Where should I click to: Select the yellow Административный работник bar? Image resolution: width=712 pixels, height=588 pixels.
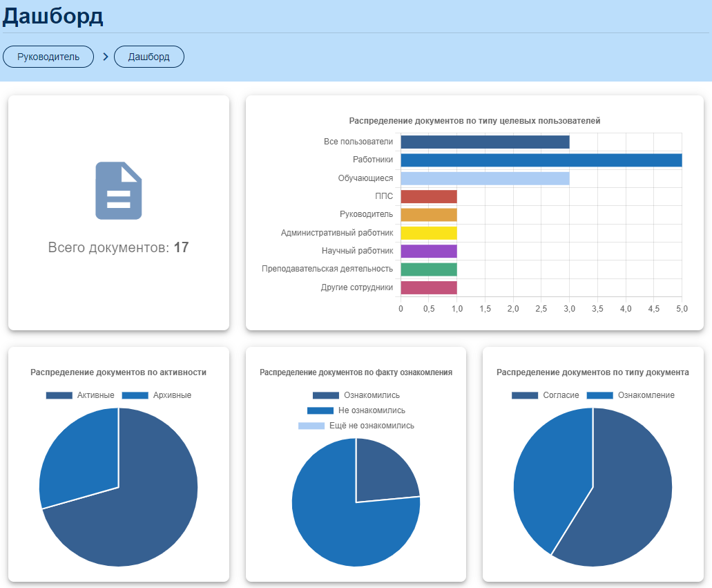coord(429,233)
